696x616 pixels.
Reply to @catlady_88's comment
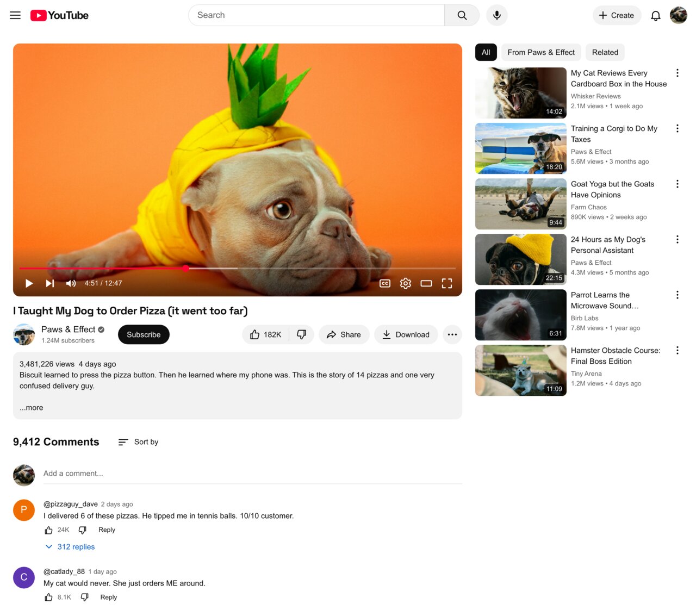pyautogui.click(x=109, y=598)
